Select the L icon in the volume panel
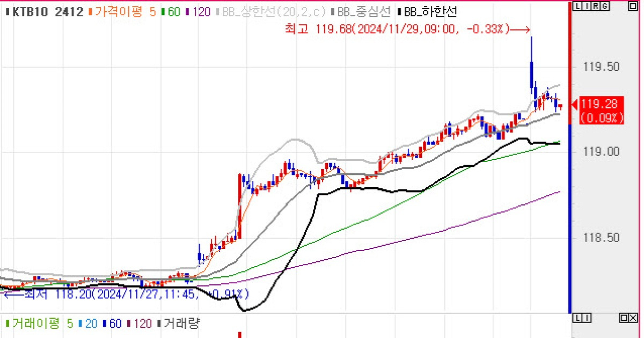Screen dimensions: 644x338 (x=577, y=318)
